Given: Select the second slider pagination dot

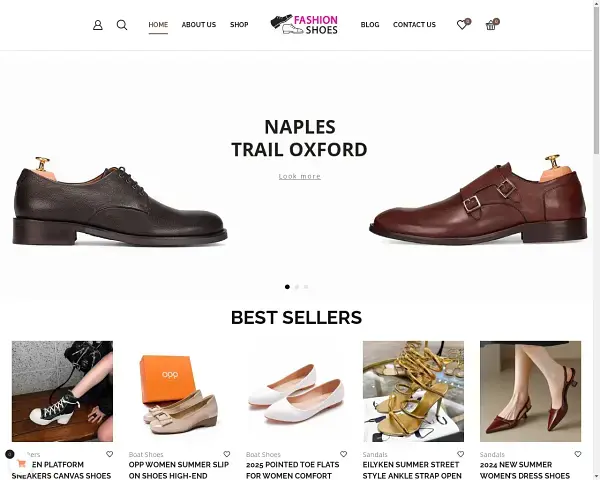Looking at the screenshot, I should 296,287.
